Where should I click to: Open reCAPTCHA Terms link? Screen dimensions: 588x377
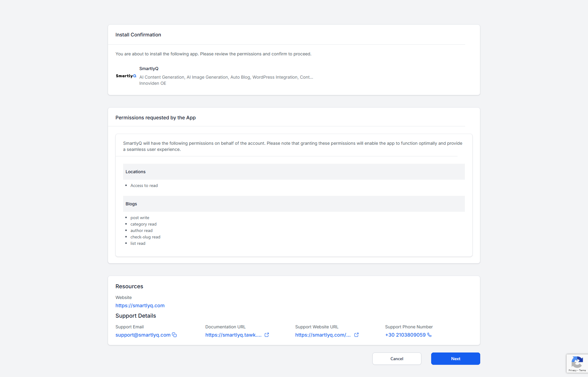click(x=582, y=370)
